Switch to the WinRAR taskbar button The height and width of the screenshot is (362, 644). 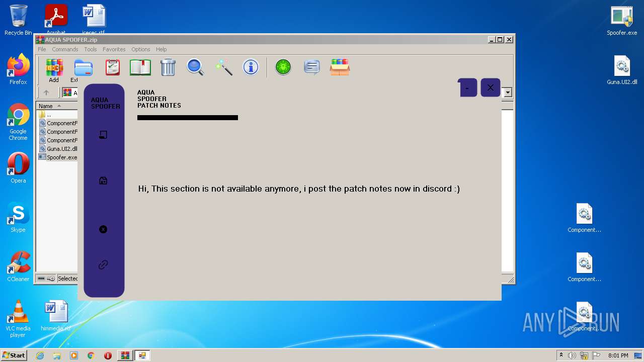(125, 355)
